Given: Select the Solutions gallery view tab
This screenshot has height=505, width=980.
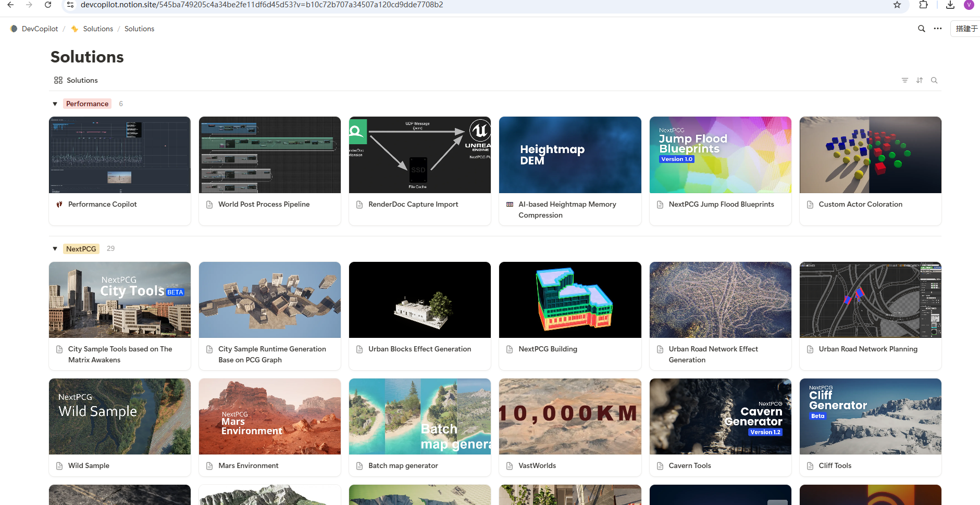Looking at the screenshot, I should point(76,80).
